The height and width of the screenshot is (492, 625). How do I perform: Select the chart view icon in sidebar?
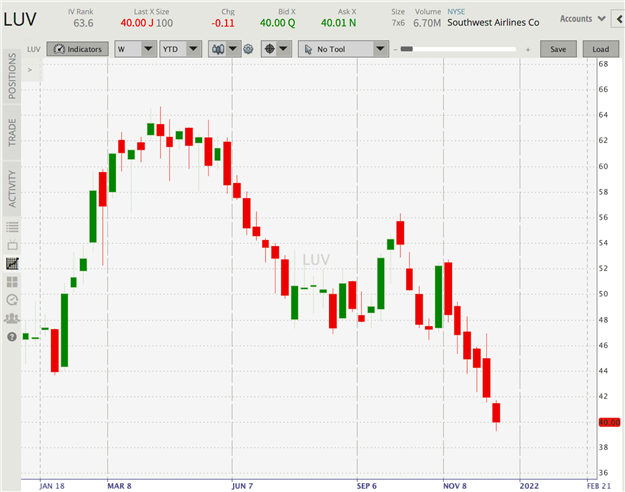click(x=12, y=263)
